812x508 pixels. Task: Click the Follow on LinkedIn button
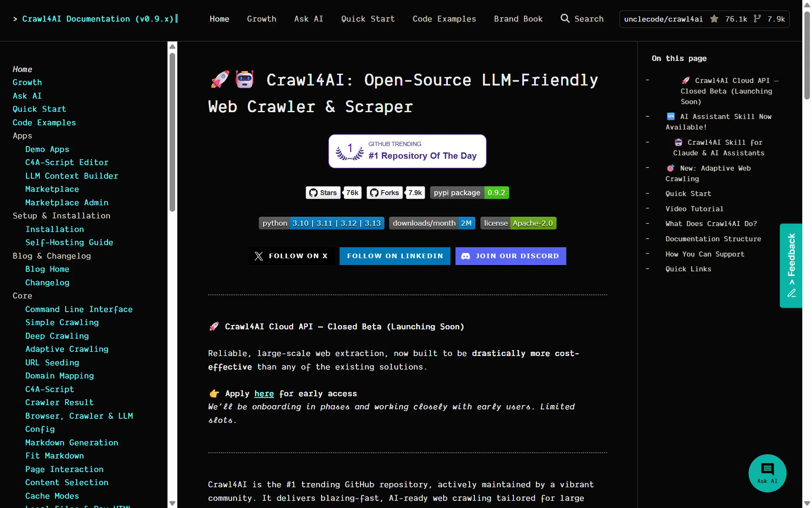(395, 256)
